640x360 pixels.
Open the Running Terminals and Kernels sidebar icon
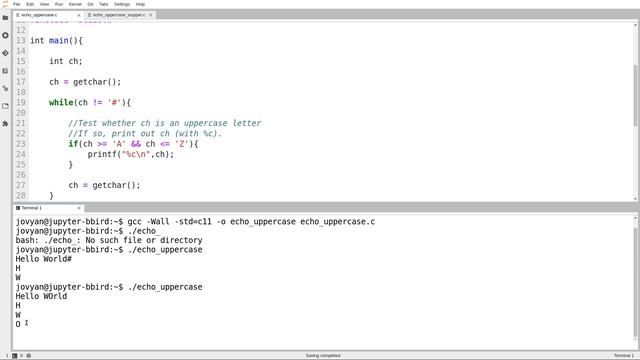point(5,36)
